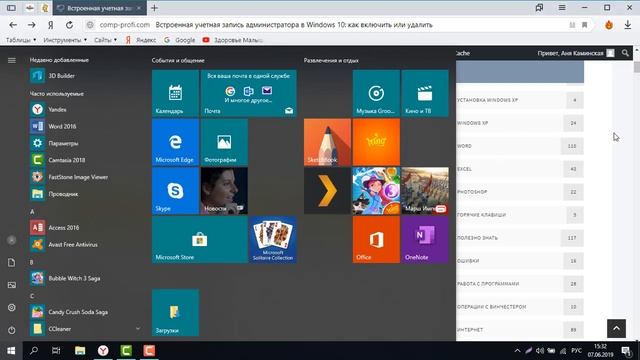Open the Movies & TV tile
The width and height of the screenshot is (640, 360).
coord(425,93)
